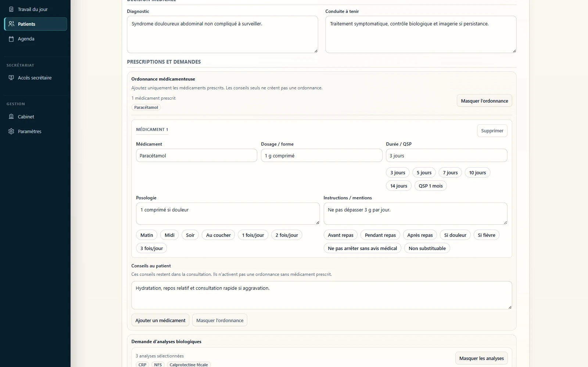
Task: Add Si douleur instruction chip
Action: 455,235
